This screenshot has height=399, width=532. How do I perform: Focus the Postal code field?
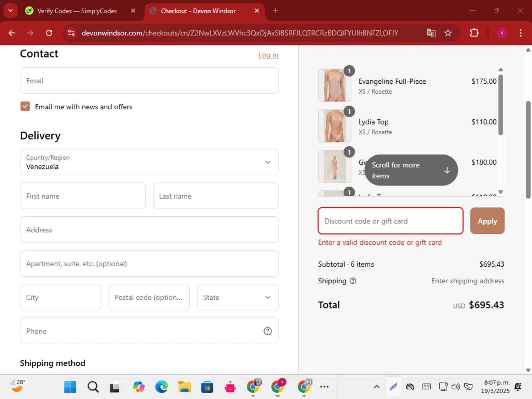(149, 297)
